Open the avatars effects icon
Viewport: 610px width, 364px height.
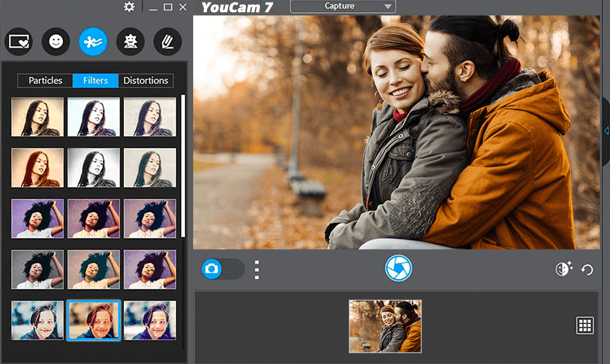pos(130,41)
